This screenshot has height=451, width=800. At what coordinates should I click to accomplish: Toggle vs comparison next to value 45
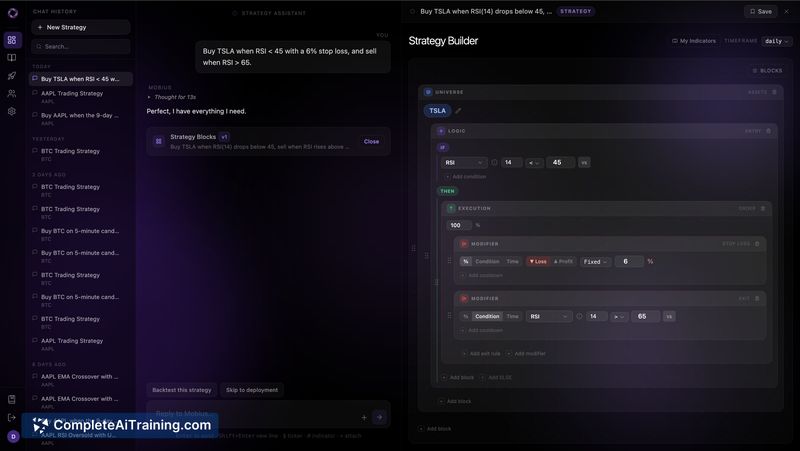click(584, 163)
